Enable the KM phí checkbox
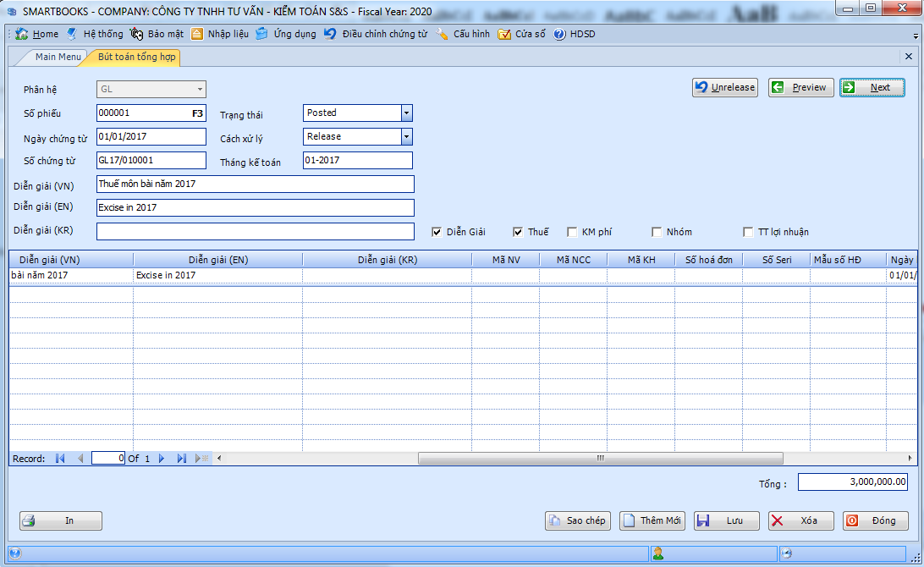 (x=573, y=232)
